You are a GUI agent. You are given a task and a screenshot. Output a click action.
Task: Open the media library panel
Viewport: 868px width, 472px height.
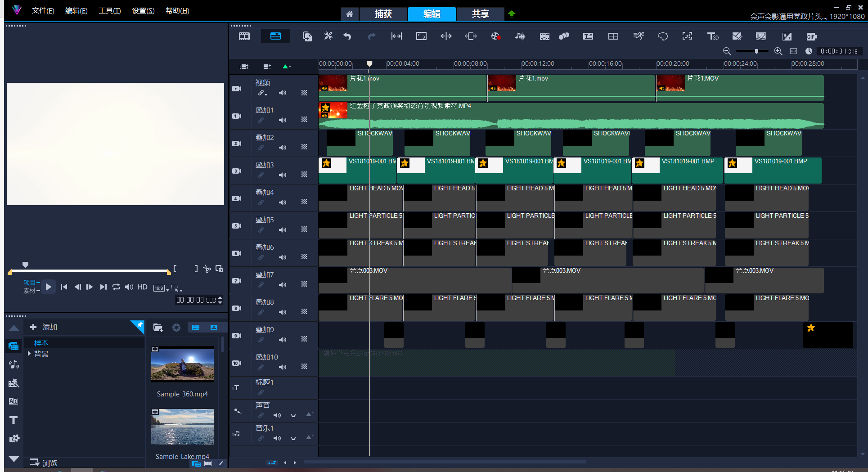[13, 346]
